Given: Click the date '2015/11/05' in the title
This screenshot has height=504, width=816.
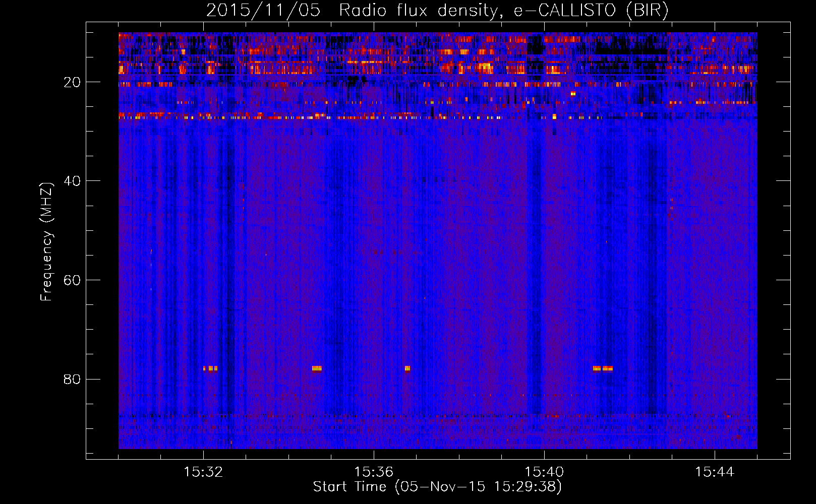Looking at the screenshot, I should (x=263, y=11).
